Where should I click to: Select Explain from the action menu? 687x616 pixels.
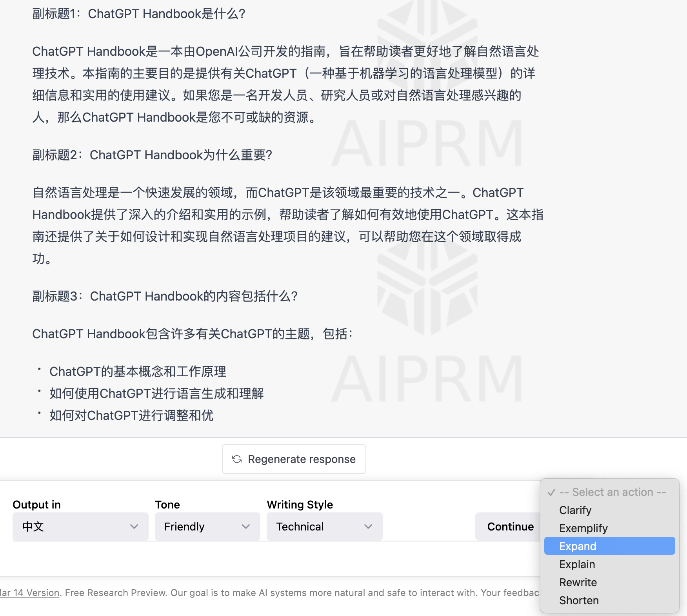point(610,564)
